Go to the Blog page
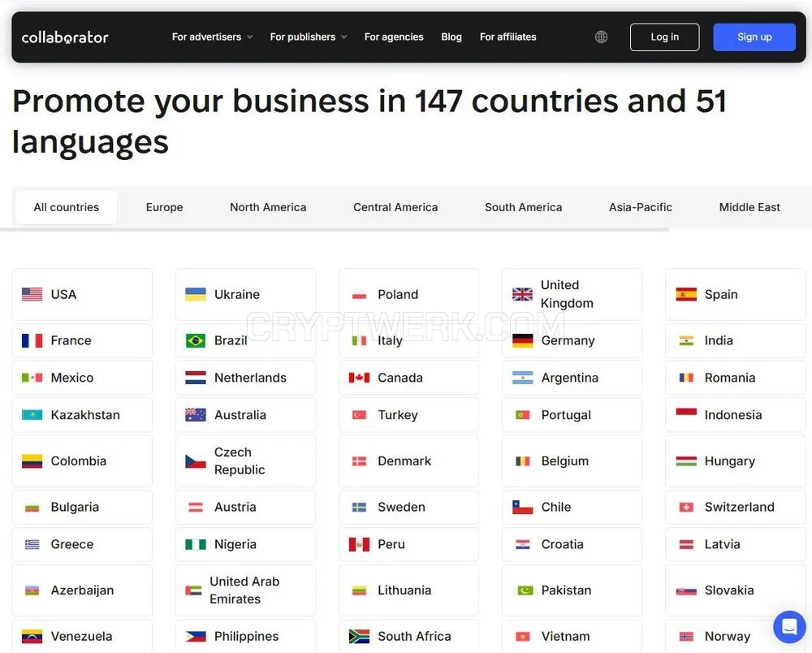The image size is (812, 653). [451, 37]
